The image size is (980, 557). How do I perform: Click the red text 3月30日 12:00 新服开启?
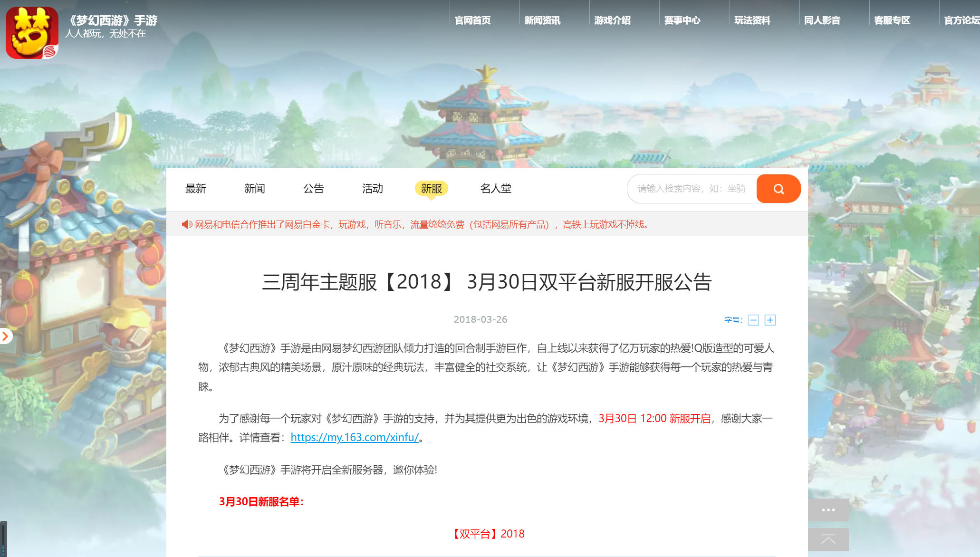[654, 418]
